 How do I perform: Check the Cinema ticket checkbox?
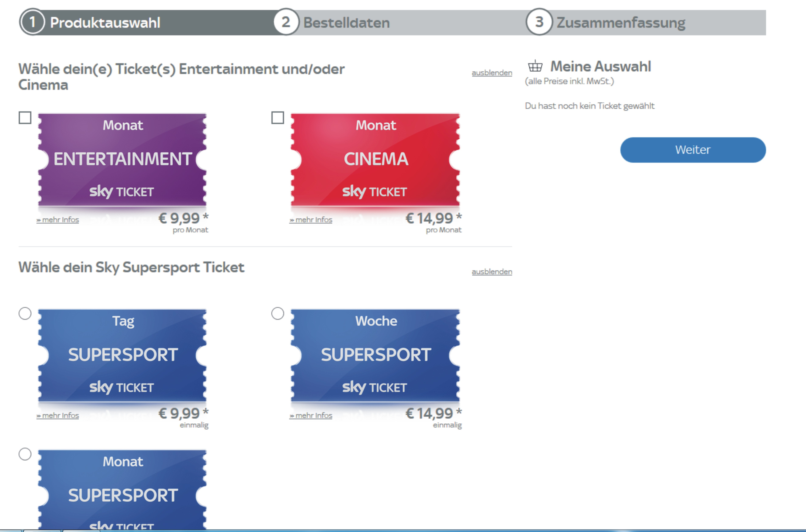pyautogui.click(x=278, y=118)
